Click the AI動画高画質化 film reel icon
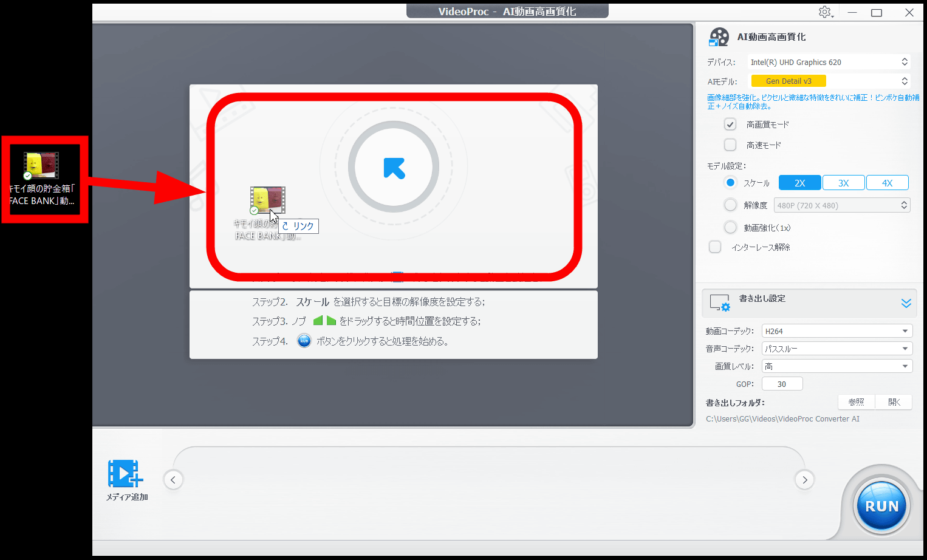The height and width of the screenshot is (560, 927). (x=719, y=37)
